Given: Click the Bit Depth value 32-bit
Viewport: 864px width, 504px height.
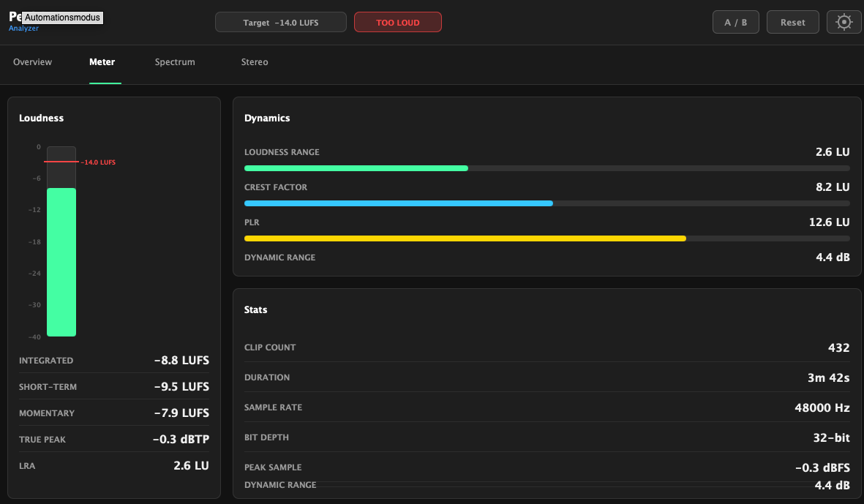Looking at the screenshot, I should (832, 438).
